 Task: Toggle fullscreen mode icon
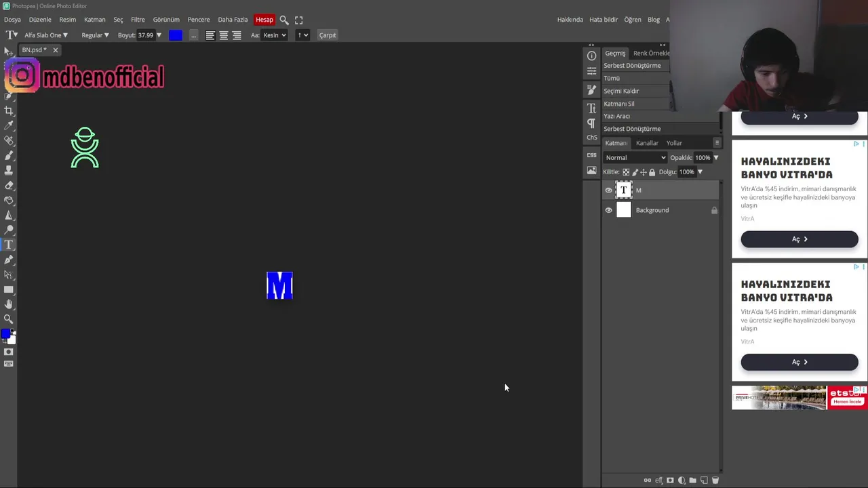pyautogui.click(x=299, y=20)
